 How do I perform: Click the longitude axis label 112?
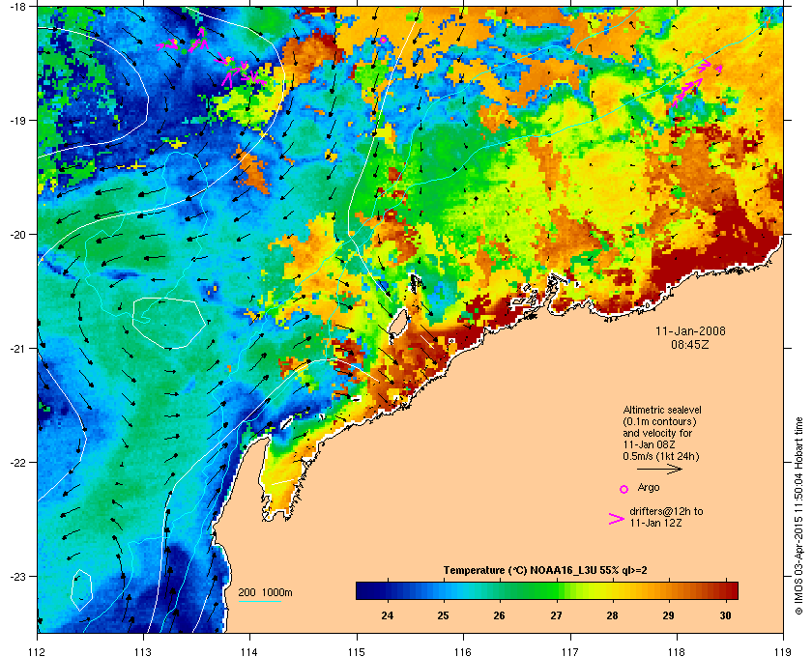[38, 651]
